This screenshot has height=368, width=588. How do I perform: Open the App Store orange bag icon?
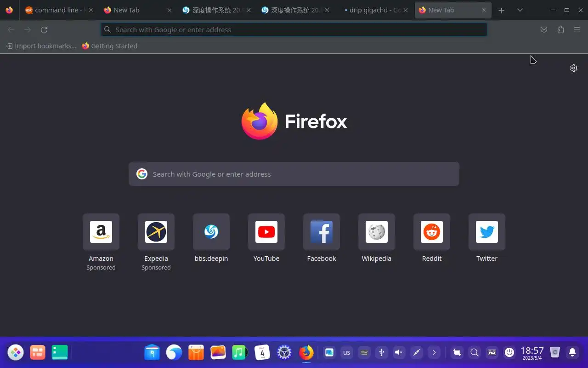[x=196, y=353]
